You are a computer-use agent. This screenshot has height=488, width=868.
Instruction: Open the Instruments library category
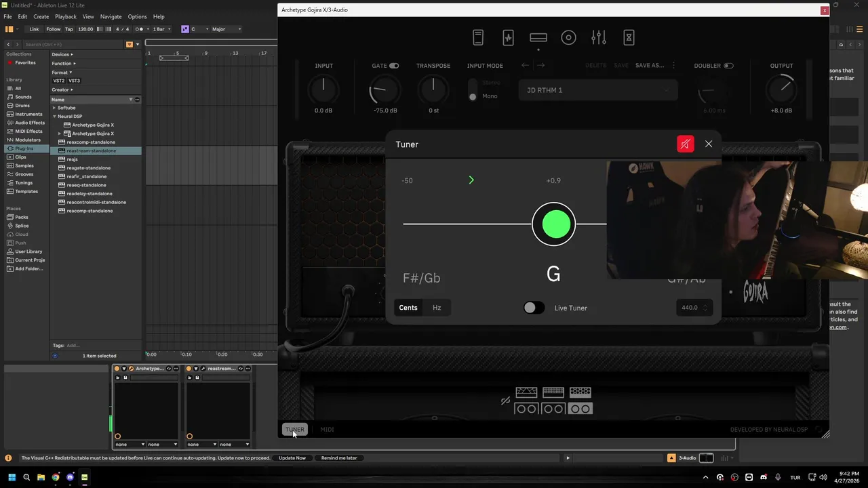[x=28, y=114]
